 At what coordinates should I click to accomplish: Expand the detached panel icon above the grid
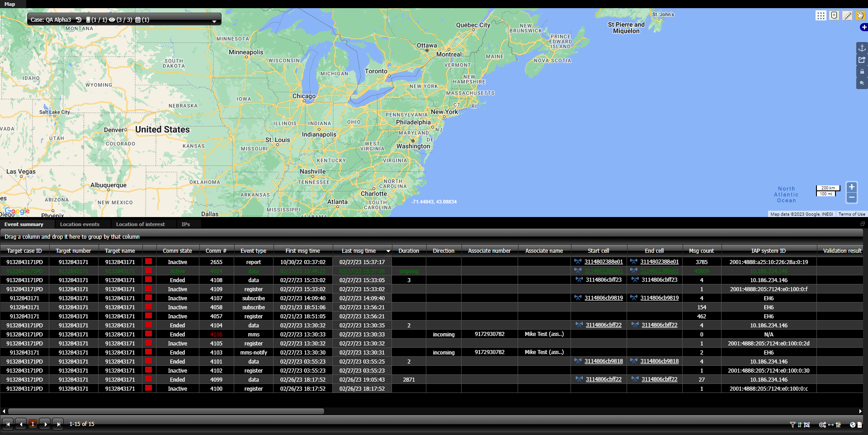[x=862, y=224]
